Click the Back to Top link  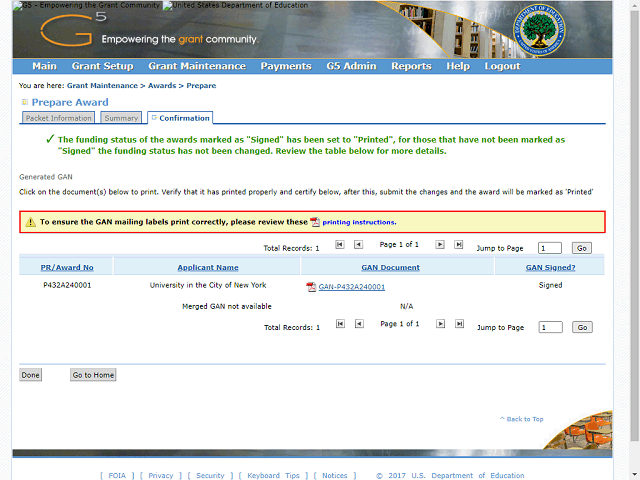point(522,419)
